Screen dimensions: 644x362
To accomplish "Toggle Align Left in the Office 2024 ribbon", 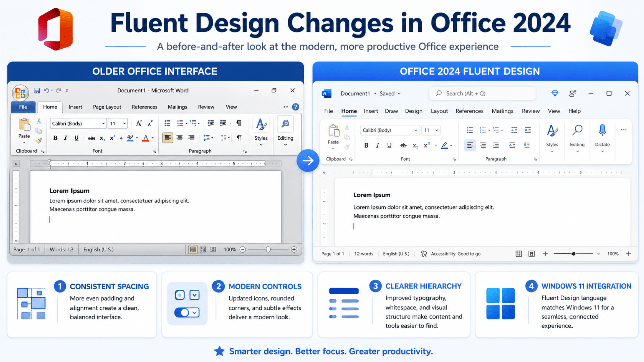I will coord(470,145).
